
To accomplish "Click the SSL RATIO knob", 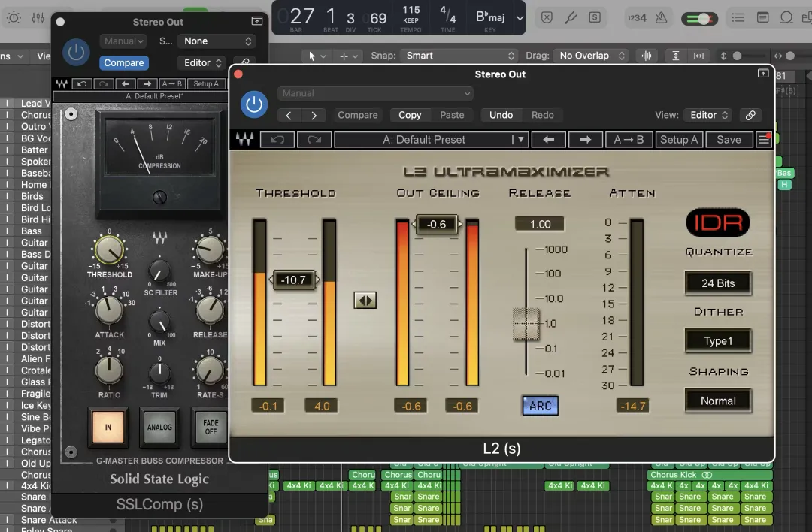I will pyautogui.click(x=109, y=370).
